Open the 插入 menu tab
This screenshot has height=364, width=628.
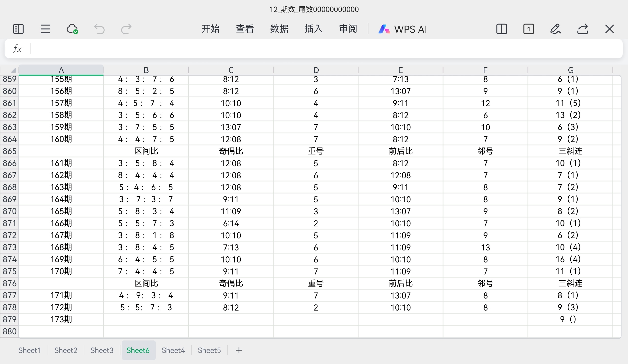(314, 29)
